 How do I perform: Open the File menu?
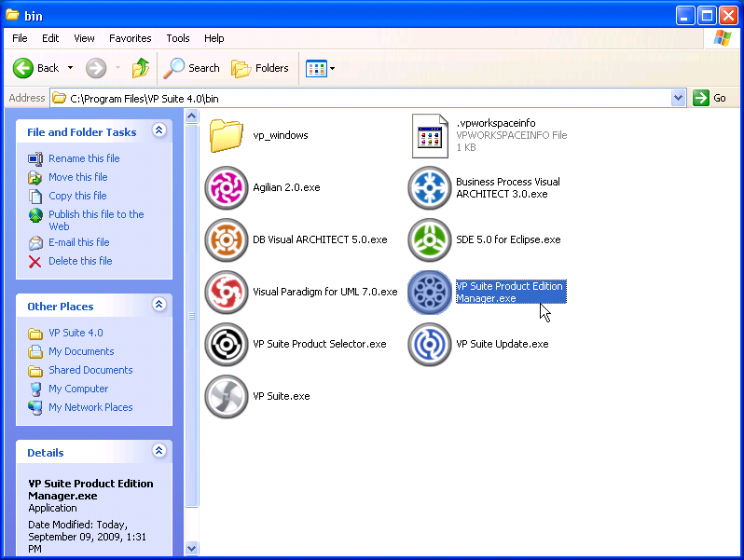(20, 38)
